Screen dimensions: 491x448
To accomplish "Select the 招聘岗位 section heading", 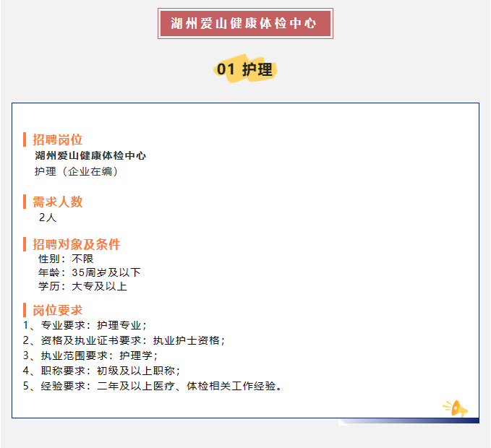I will [57, 139].
